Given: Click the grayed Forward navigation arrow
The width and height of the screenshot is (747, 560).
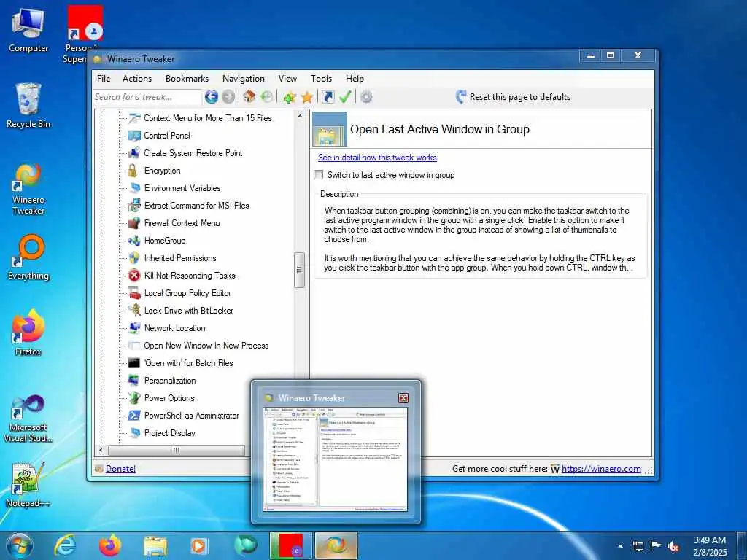Looking at the screenshot, I should pos(228,97).
